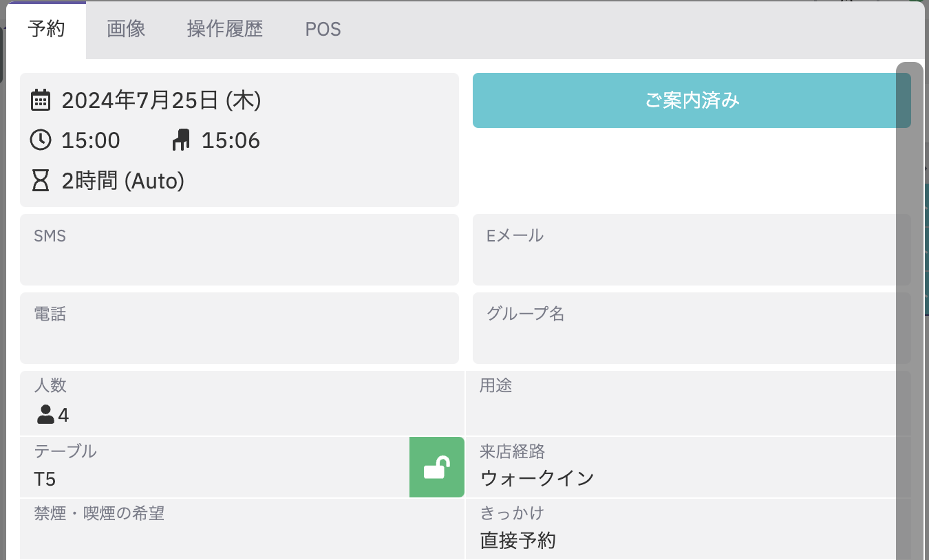The width and height of the screenshot is (929, 560).
Task: Open the 禁煙・喫煙の希望 selector
Action: (x=241, y=528)
